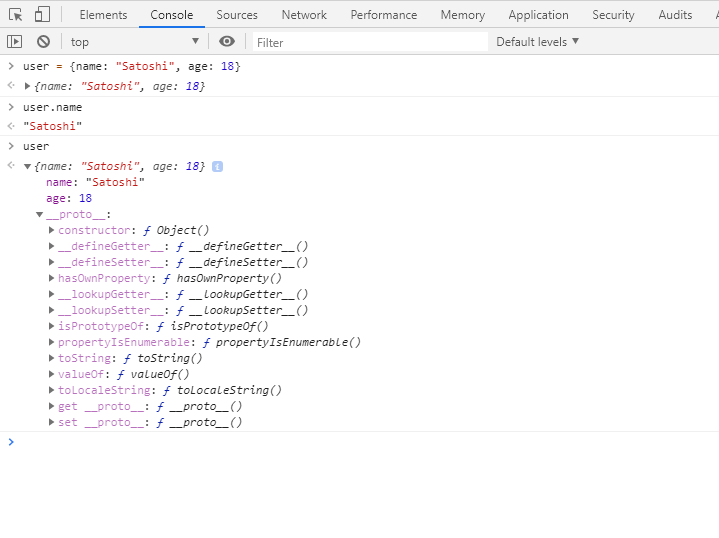Image resolution: width=719 pixels, height=538 pixels.
Task: Toggle the eye live expression icon
Action: click(x=227, y=42)
